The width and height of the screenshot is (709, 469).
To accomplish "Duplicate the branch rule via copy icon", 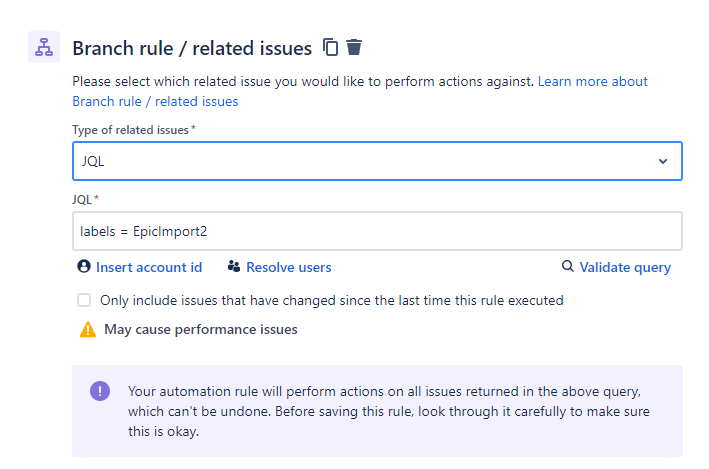I will pyautogui.click(x=331, y=47).
